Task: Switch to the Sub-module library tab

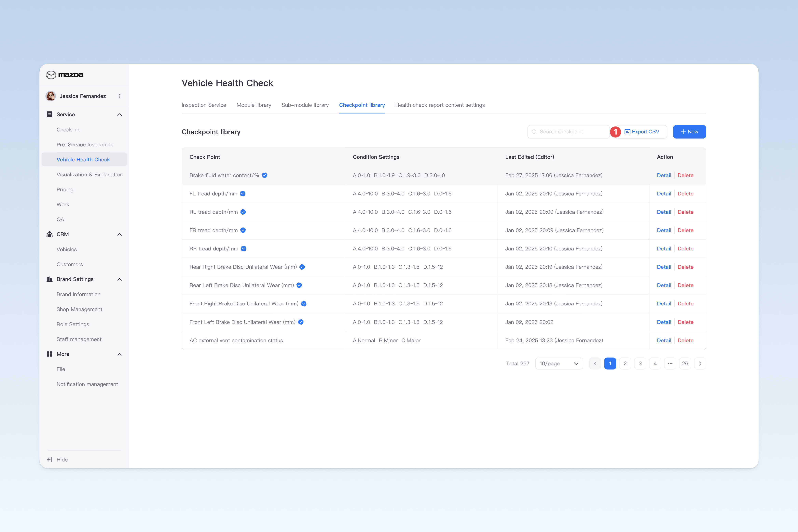Action: point(305,105)
